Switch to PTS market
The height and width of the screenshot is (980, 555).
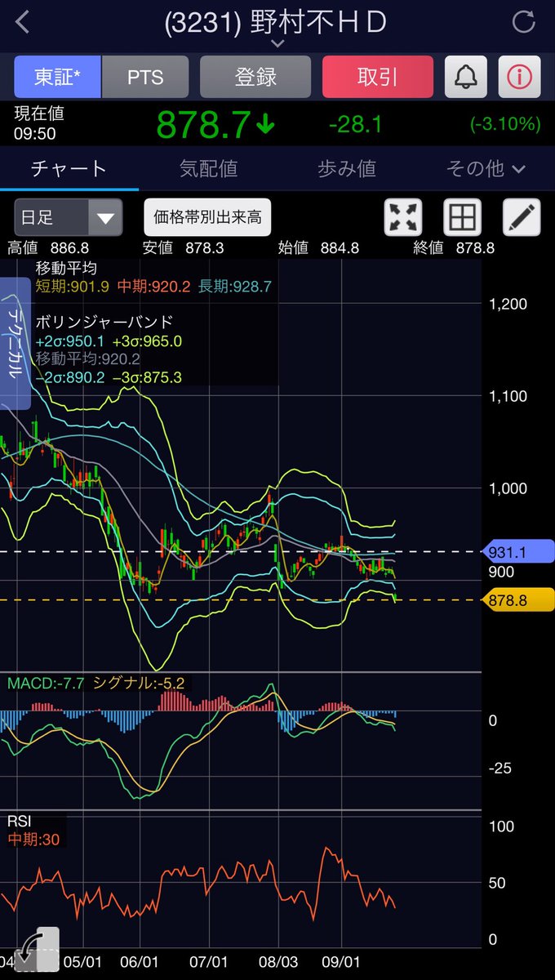tap(145, 78)
